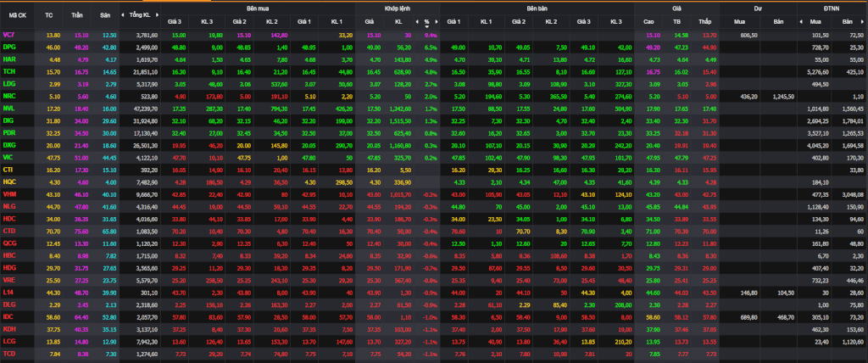Click the Thấp low price column header
Viewport: 868px width, 363px height.
pos(704,21)
